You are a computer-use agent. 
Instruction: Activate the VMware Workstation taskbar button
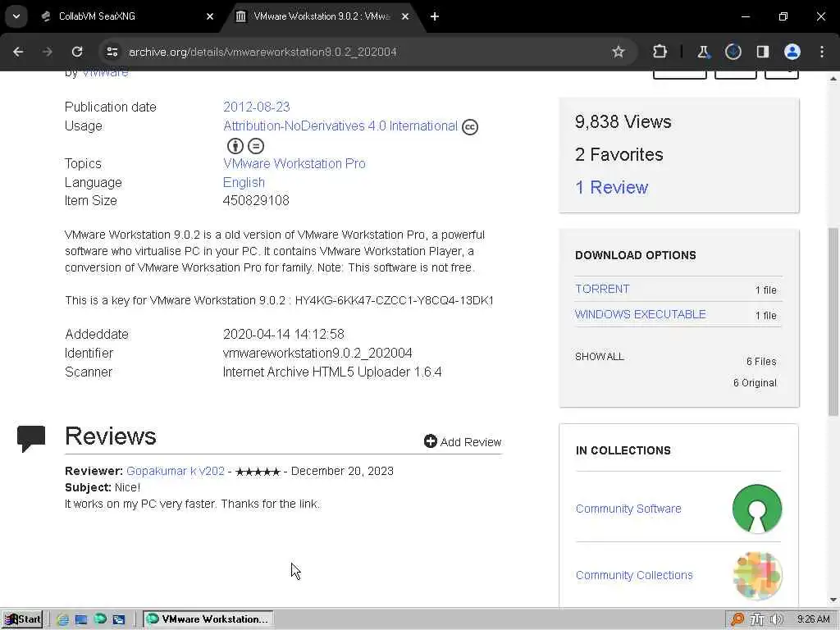pos(208,619)
